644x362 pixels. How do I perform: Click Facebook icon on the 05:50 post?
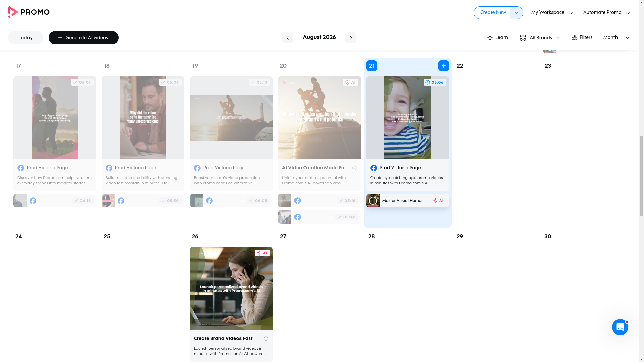[121, 201]
